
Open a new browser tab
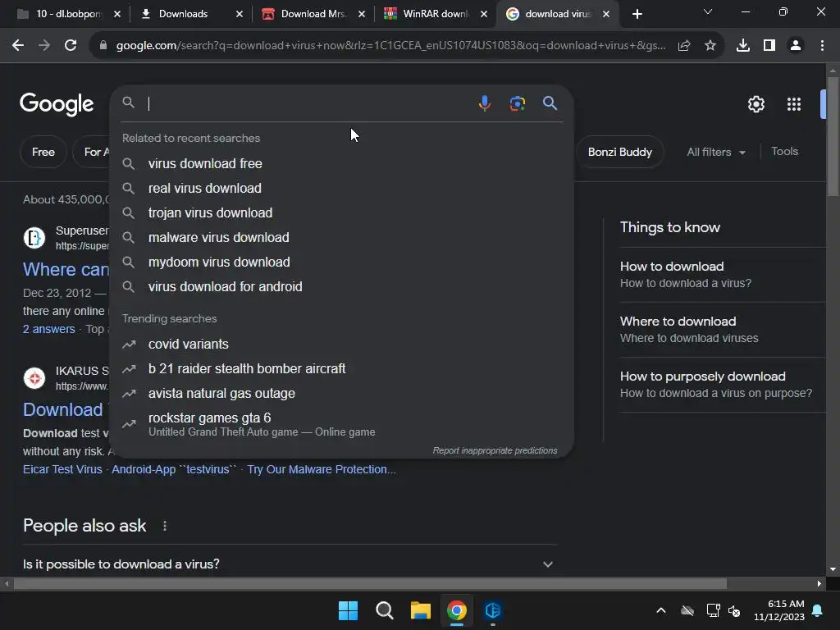click(637, 14)
